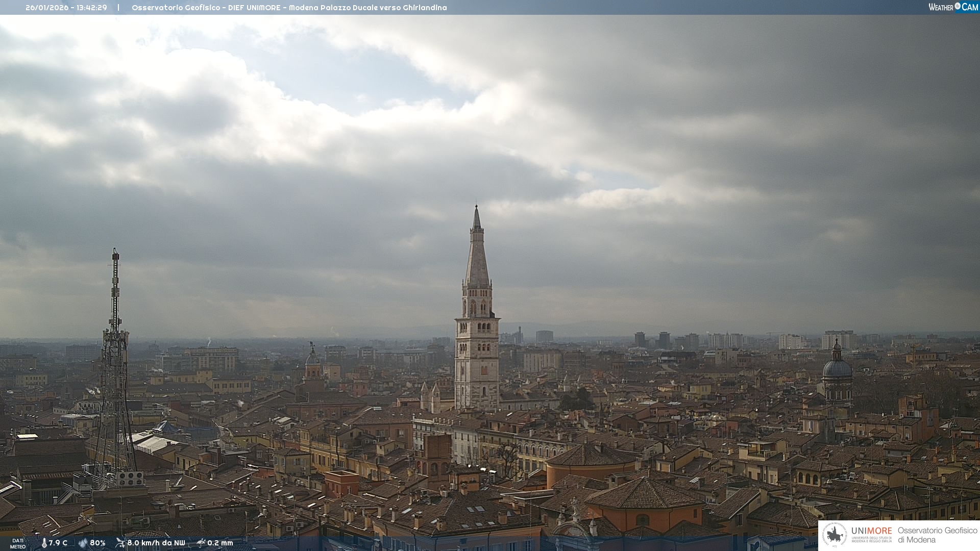Screen dimensions: 980x551
Task: Click the UNIMORE university seal emblem
Action: pos(835,535)
